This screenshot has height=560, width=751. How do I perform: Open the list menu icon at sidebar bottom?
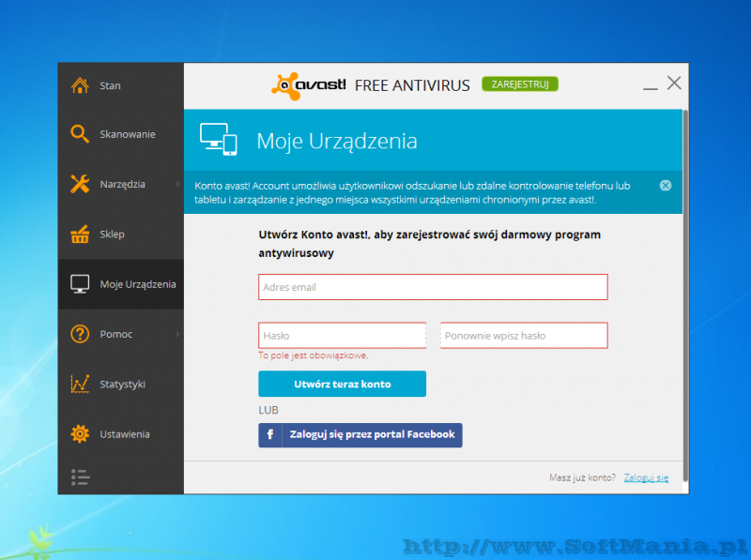[x=80, y=477]
